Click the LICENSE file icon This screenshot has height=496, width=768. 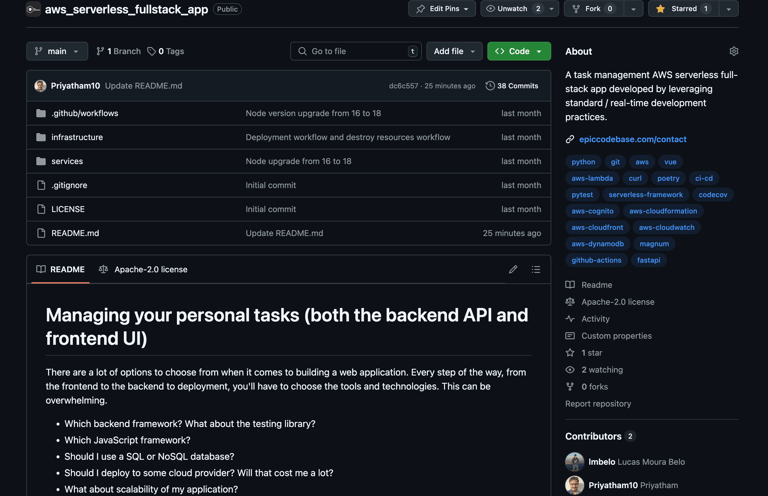click(41, 209)
